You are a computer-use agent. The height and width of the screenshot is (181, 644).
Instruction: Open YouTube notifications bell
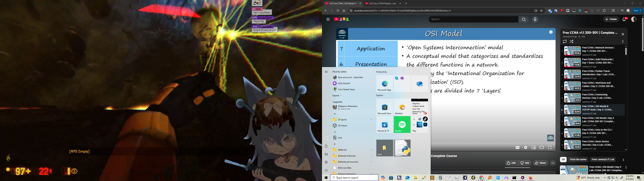(624, 19)
